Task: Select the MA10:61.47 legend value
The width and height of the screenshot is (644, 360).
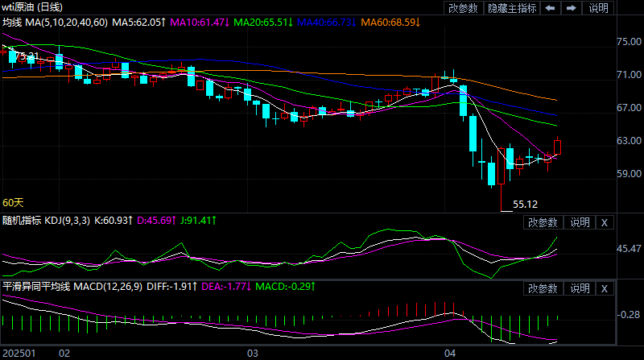Action: pyautogui.click(x=200, y=23)
